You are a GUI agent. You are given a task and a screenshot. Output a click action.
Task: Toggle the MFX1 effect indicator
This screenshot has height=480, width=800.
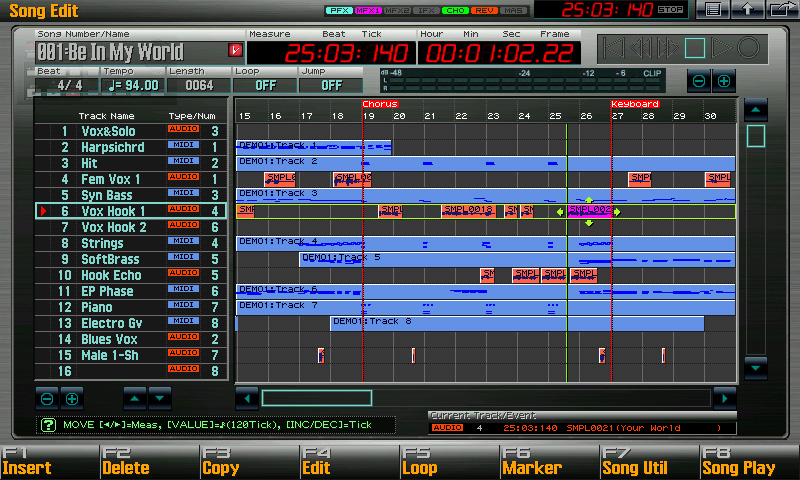click(368, 10)
